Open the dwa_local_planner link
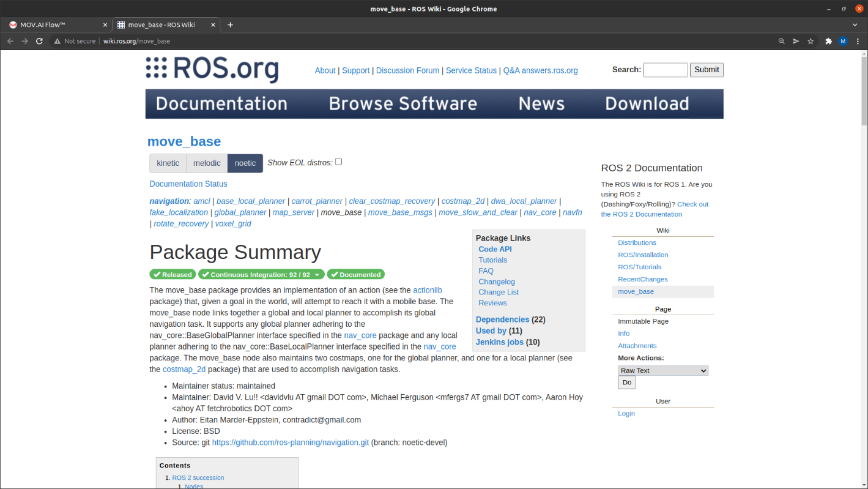Screen dimensions: 868x489 click(524, 201)
